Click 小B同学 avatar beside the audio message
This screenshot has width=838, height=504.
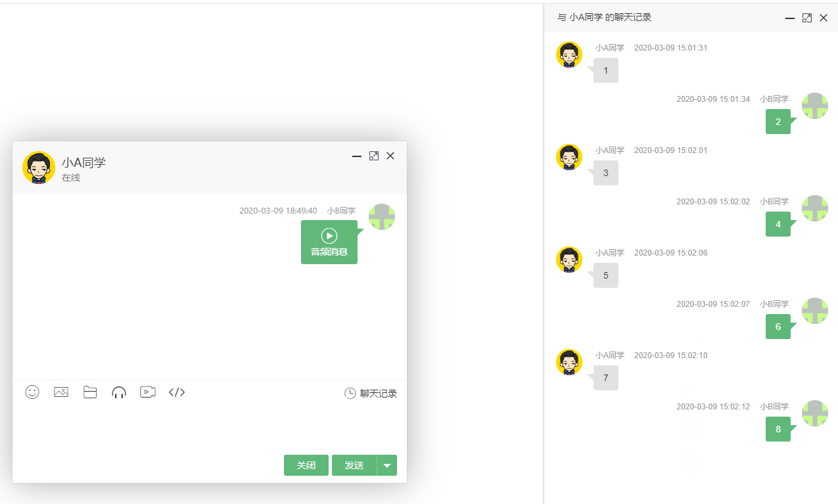[x=382, y=217]
